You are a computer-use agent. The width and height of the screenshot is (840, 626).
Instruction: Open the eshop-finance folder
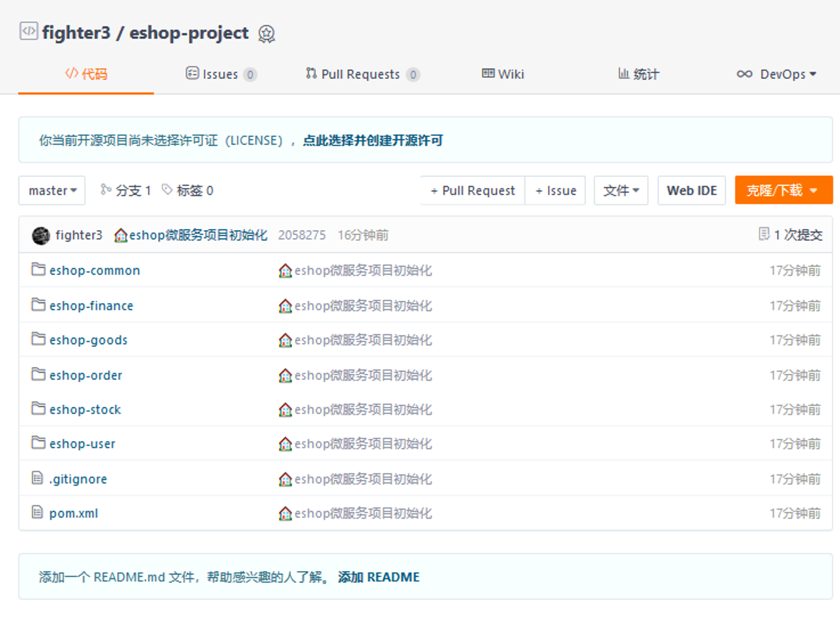(x=91, y=305)
